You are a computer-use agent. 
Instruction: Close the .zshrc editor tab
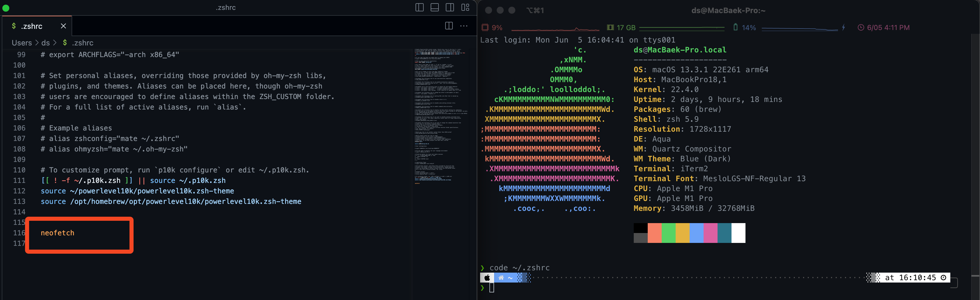(x=63, y=26)
